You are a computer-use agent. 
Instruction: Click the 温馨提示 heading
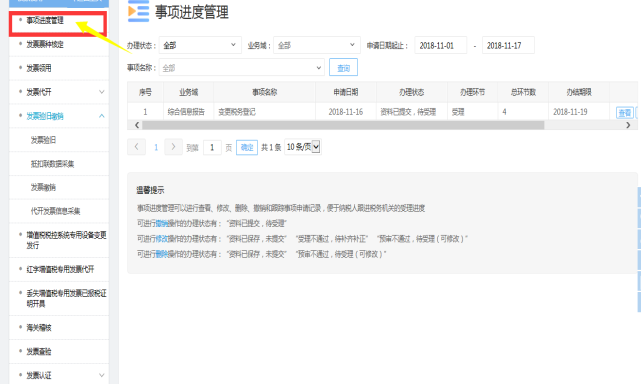click(x=150, y=190)
